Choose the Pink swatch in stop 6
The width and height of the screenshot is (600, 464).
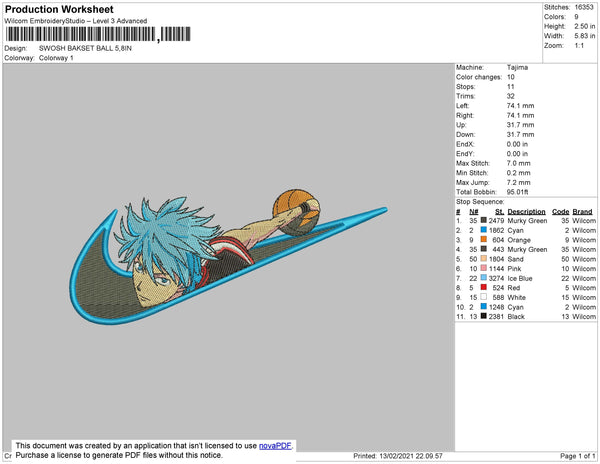[484, 268]
